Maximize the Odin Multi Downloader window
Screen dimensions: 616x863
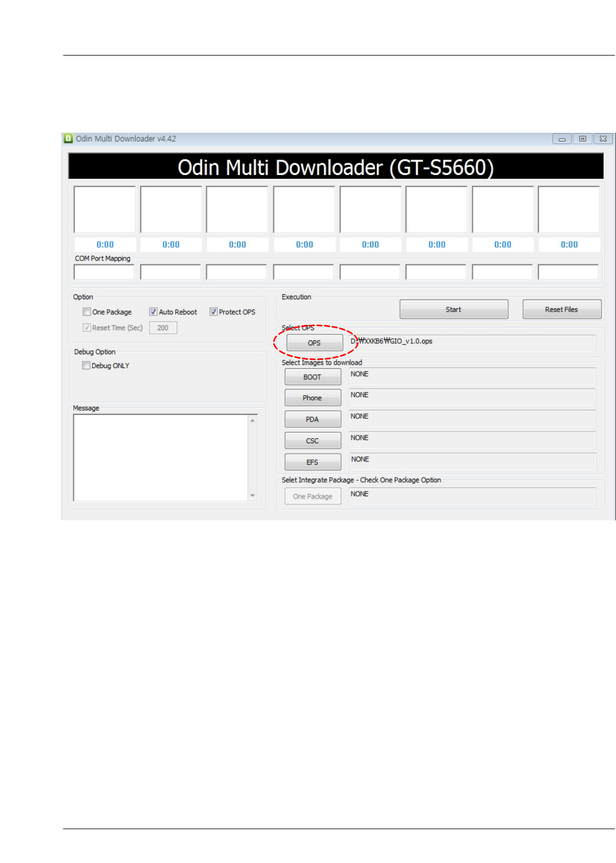coord(582,139)
